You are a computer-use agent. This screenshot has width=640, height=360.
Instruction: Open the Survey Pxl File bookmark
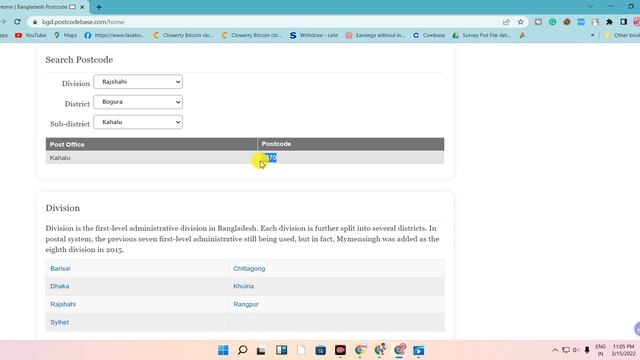pos(482,36)
